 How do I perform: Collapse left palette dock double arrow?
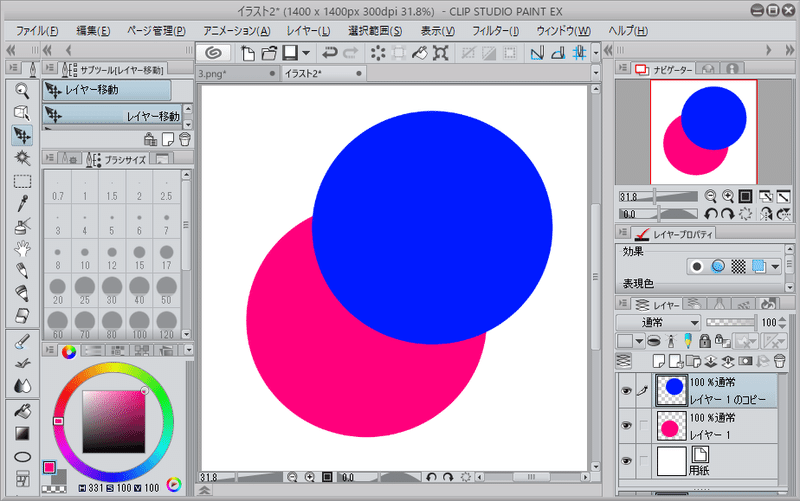click(10, 50)
